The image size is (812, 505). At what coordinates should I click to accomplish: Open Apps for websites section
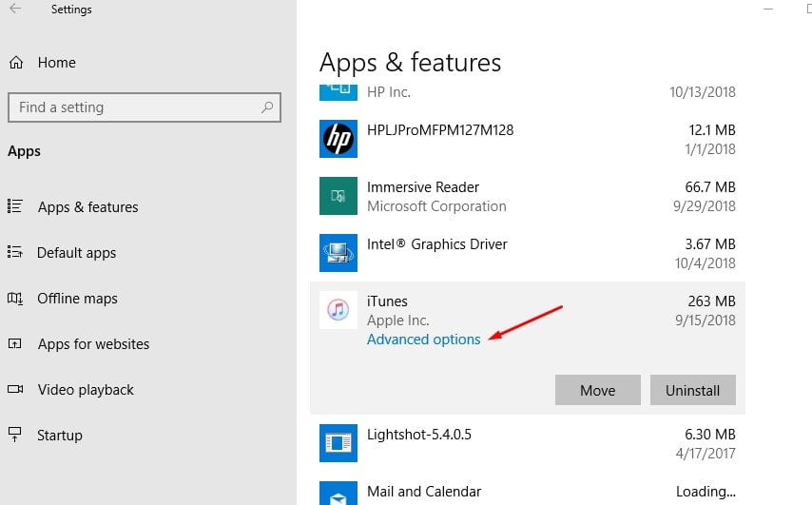pyautogui.click(x=94, y=344)
